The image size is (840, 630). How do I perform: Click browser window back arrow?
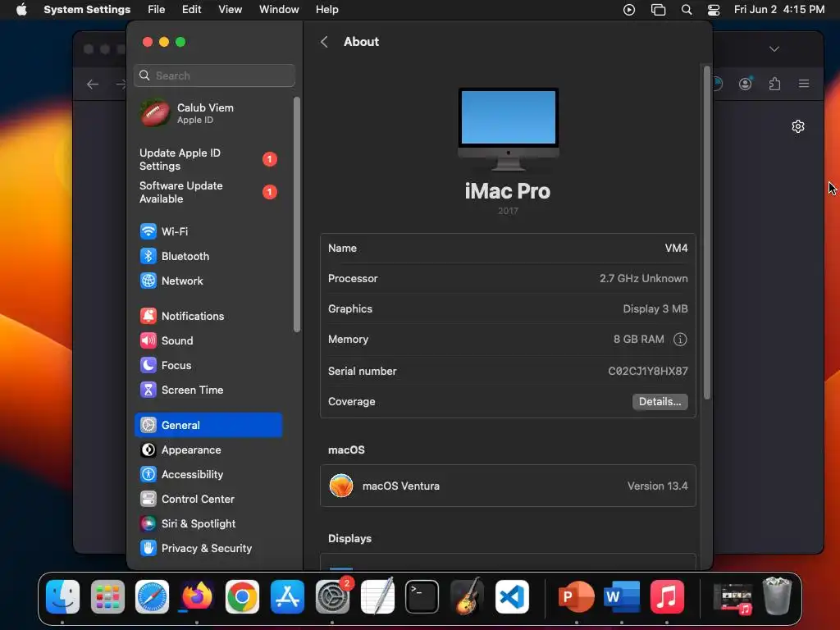tap(93, 84)
